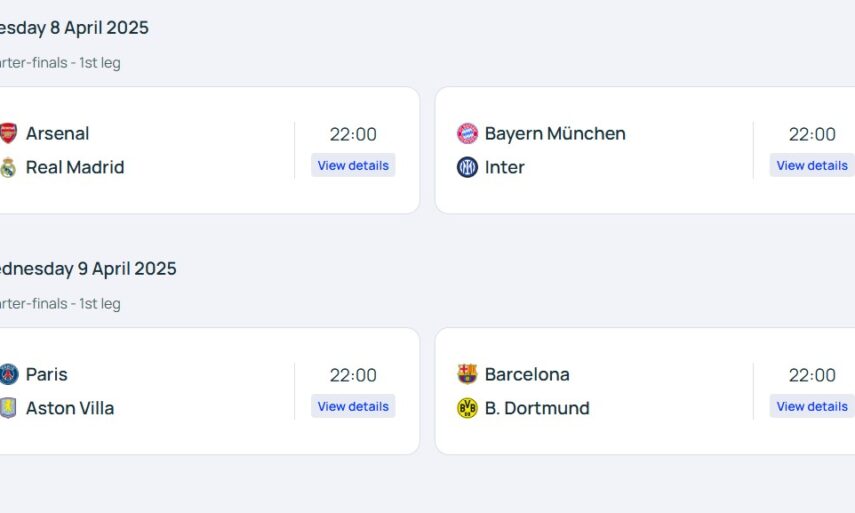Image resolution: width=855 pixels, height=513 pixels.
Task: Click the Bayern München club crest
Action: click(467, 133)
